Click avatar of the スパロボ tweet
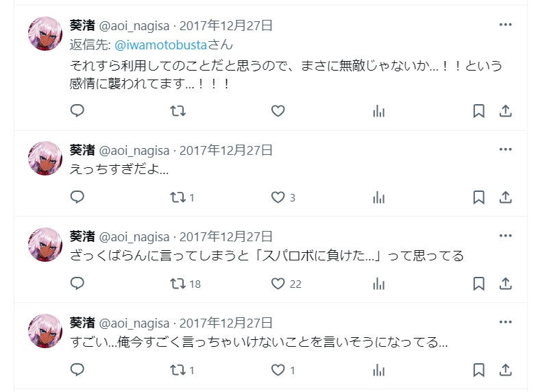 pyautogui.click(x=45, y=245)
